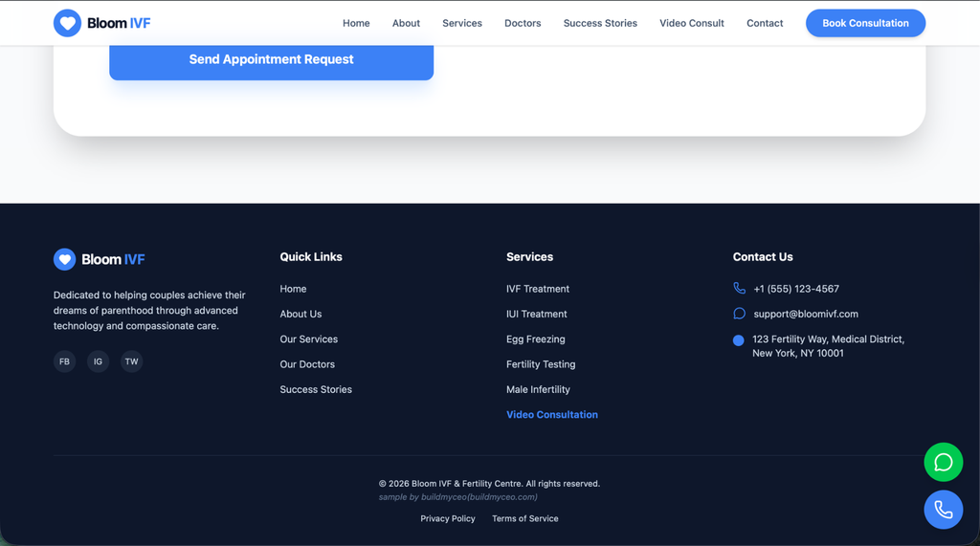Open Contact in the top navigation
Viewport: 980px width, 546px height.
click(765, 23)
